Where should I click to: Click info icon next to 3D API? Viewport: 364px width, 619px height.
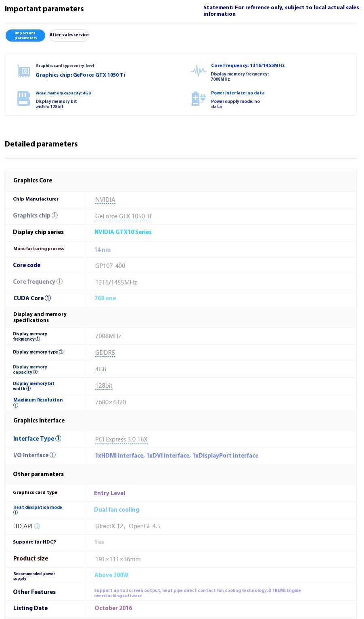pyautogui.click(x=37, y=526)
